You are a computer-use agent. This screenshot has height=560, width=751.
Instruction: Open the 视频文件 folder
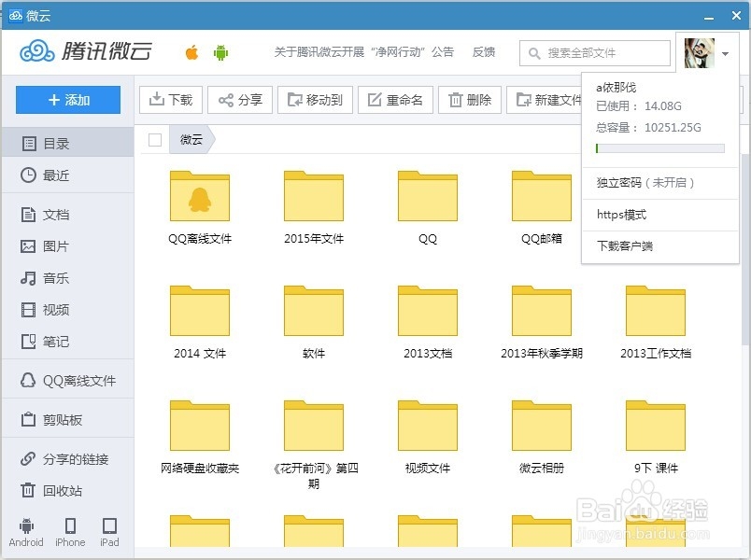428,426
